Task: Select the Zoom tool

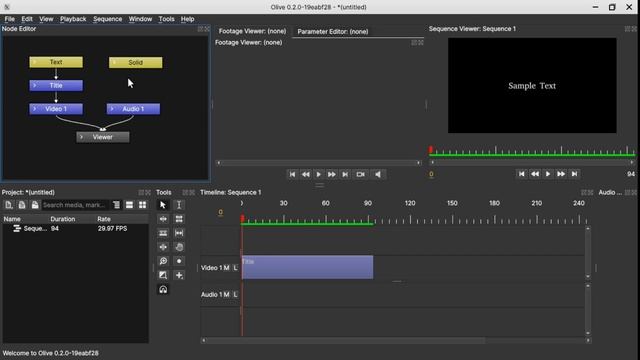Action: click(163, 261)
